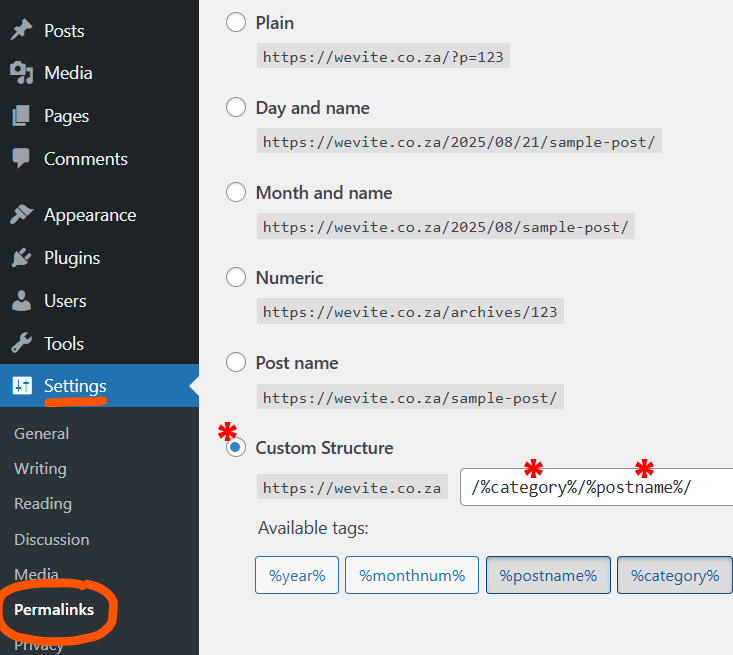
Task: Select the Post name radio button
Action: click(x=236, y=362)
